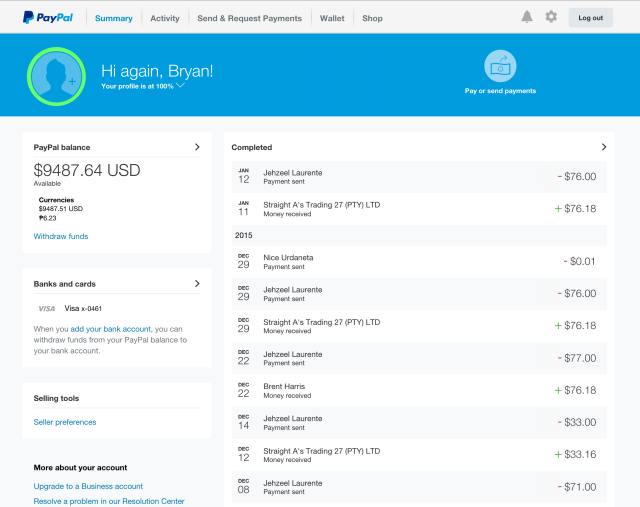640x507 pixels.
Task: Open the Activity tab
Action: [x=164, y=18]
